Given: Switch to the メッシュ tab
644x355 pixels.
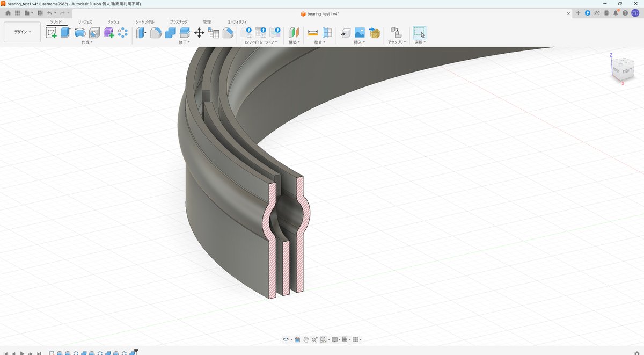Looking at the screenshot, I should (x=113, y=22).
